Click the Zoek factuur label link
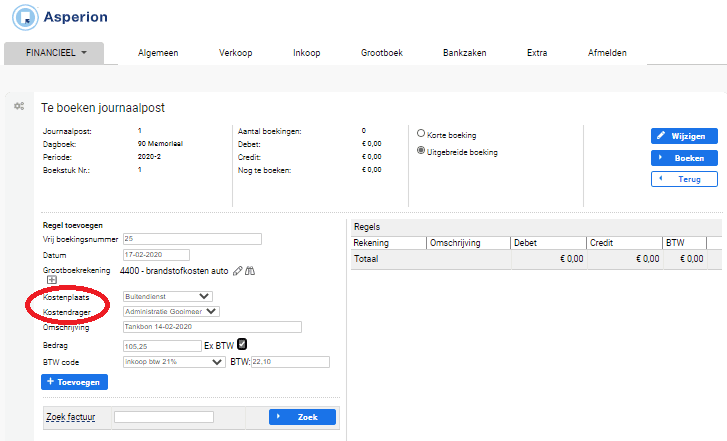This screenshot has height=441, width=727. [70, 417]
